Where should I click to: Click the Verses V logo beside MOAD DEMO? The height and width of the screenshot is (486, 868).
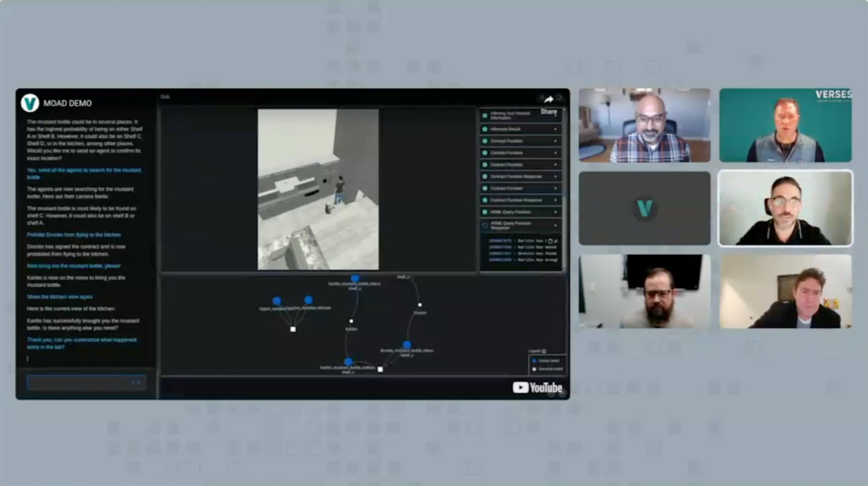point(30,103)
